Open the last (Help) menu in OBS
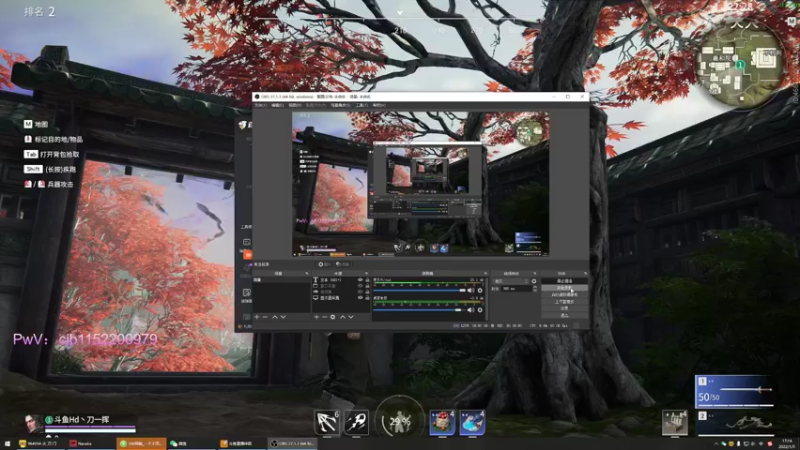 [379, 105]
